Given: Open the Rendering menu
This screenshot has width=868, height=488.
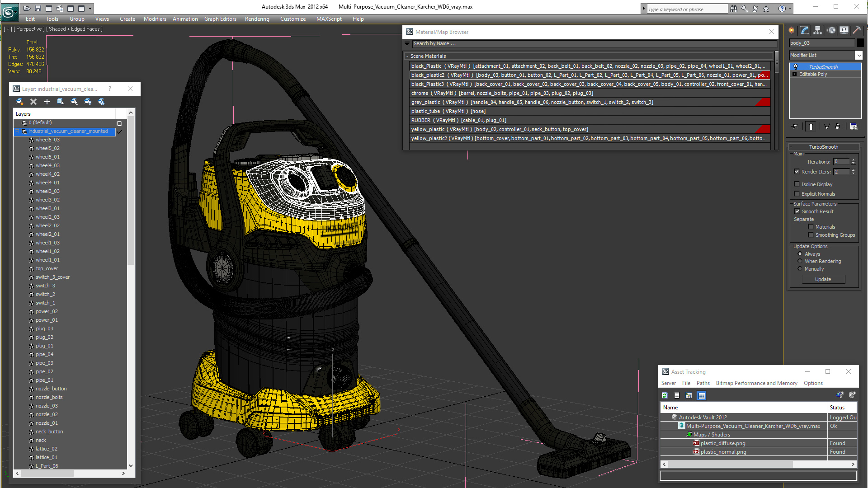Looking at the screenshot, I should point(257,19).
